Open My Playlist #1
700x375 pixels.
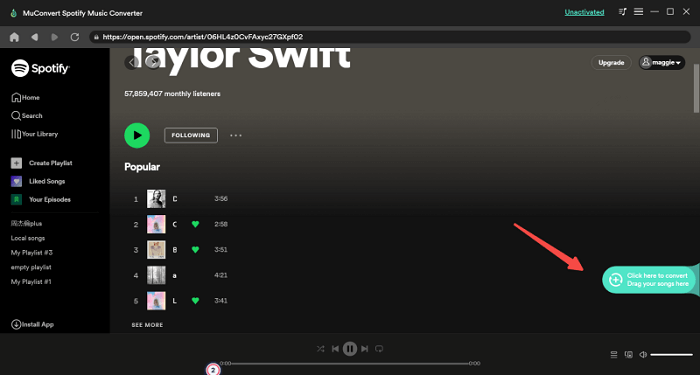pos(31,282)
